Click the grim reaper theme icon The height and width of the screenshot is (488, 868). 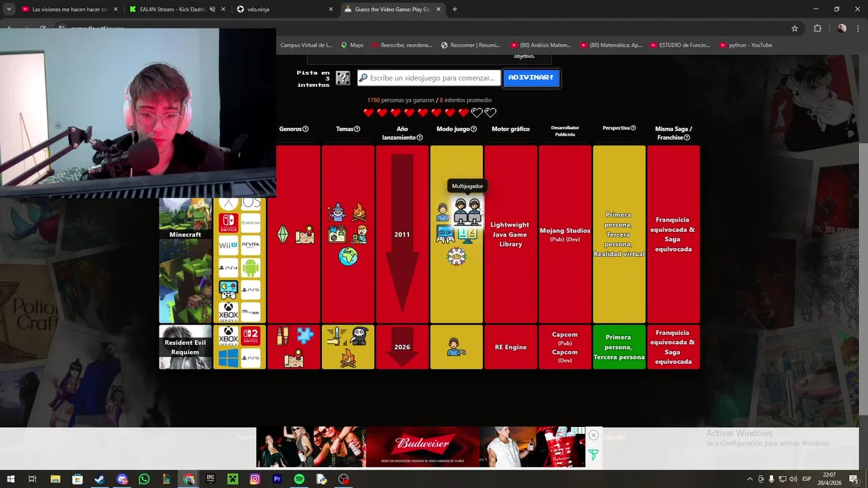359,336
